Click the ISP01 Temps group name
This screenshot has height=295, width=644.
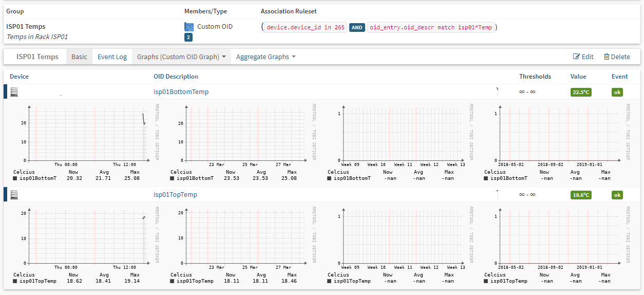[x=26, y=26]
